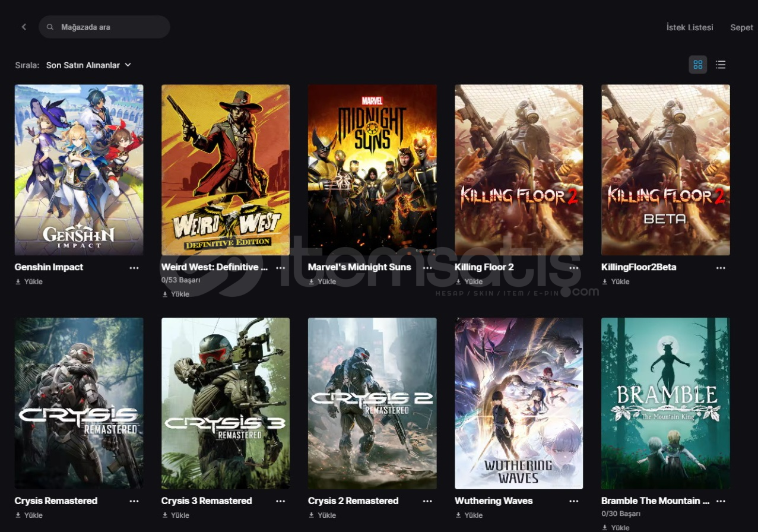Open the Son Satın Alınanlar sort dropdown
The image size is (758, 532).
click(x=88, y=65)
